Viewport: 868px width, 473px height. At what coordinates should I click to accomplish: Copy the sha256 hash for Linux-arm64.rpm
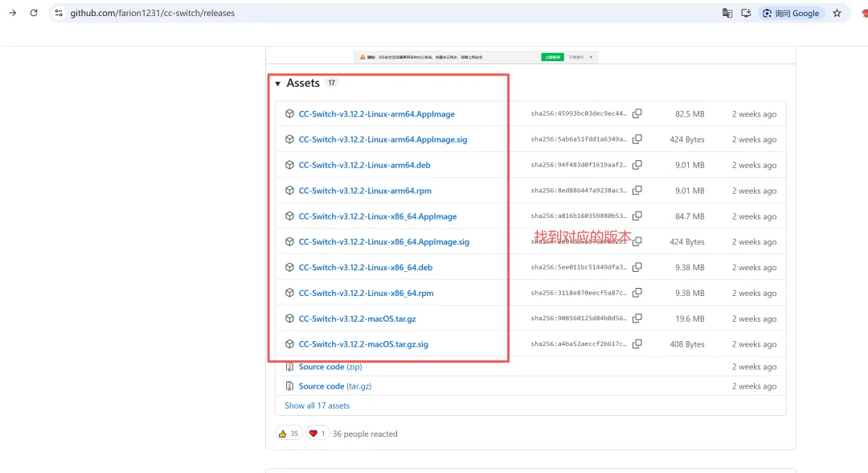[637, 190]
